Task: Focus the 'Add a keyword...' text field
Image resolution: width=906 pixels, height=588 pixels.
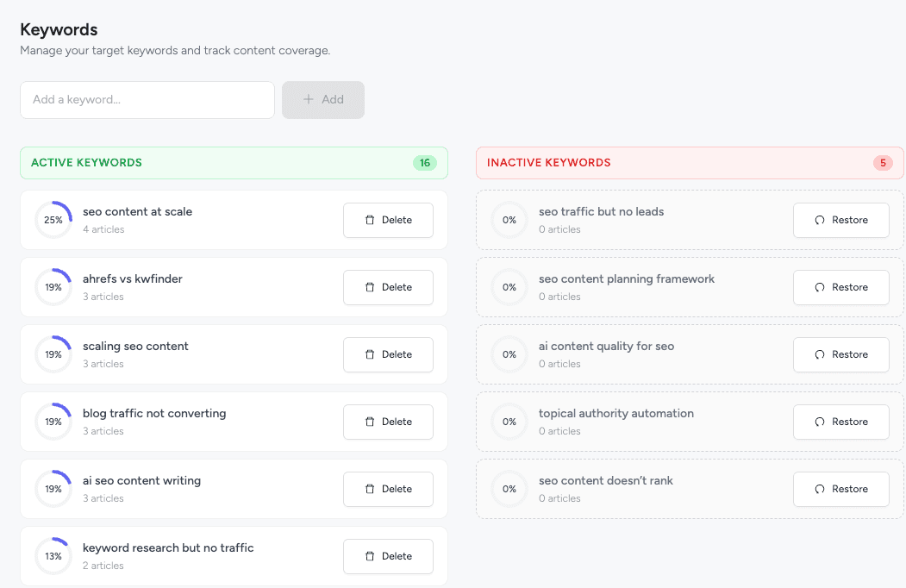Action: (147, 100)
